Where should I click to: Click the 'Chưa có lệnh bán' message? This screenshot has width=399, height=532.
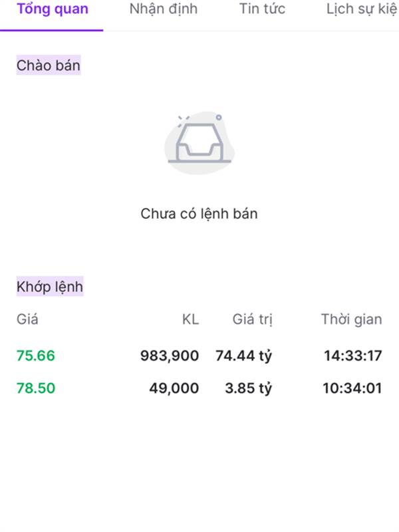click(x=199, y=214)
